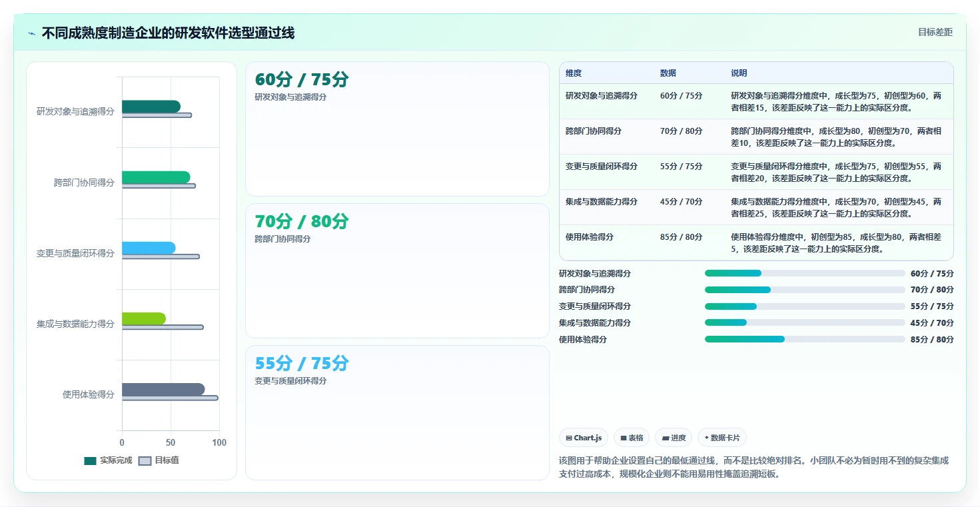Click the 跨部门协同得分 progress bar
Image resolution: width=980 pixels, height=507 pixels.
pos(805,290)
